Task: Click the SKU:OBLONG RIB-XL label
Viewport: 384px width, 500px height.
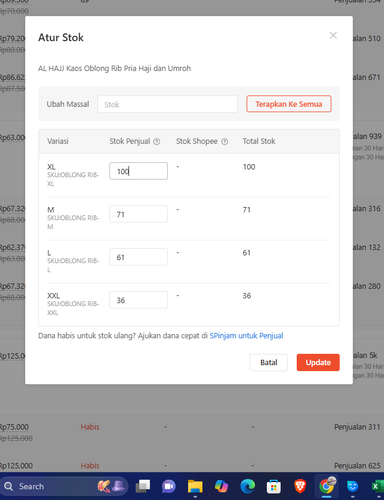Action: click(x=73, y=179)
